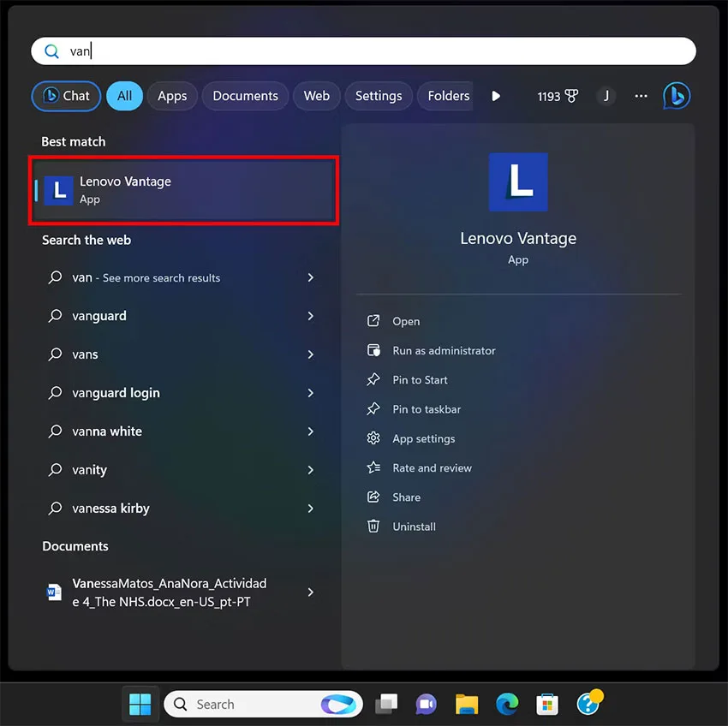Switch to the Folders filter tab

tap(445, 96)
